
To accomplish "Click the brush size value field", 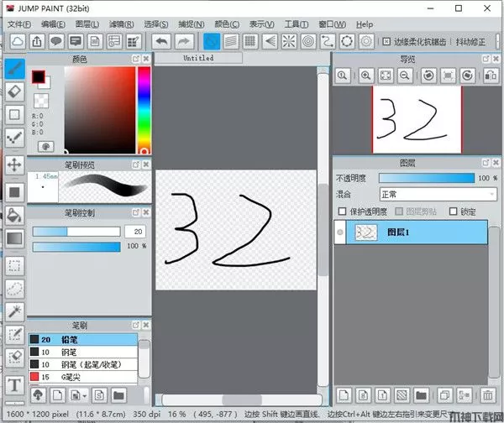I will click(x=134, y=231).
